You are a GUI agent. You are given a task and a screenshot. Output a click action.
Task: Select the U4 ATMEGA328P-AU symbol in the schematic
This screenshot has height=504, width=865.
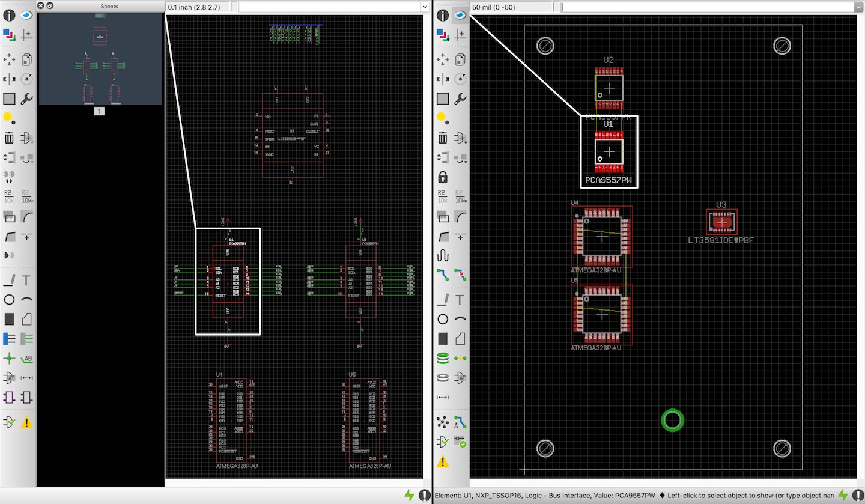coord(232,421)
